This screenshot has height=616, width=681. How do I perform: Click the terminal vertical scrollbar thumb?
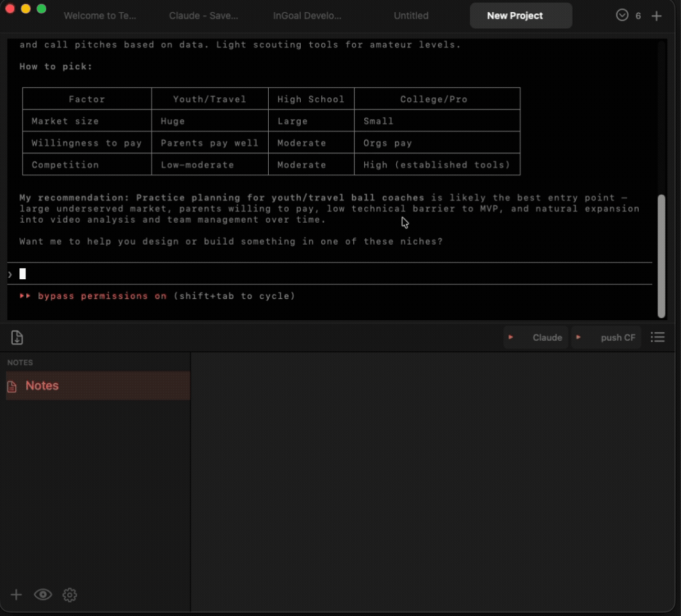pos(661,256)
